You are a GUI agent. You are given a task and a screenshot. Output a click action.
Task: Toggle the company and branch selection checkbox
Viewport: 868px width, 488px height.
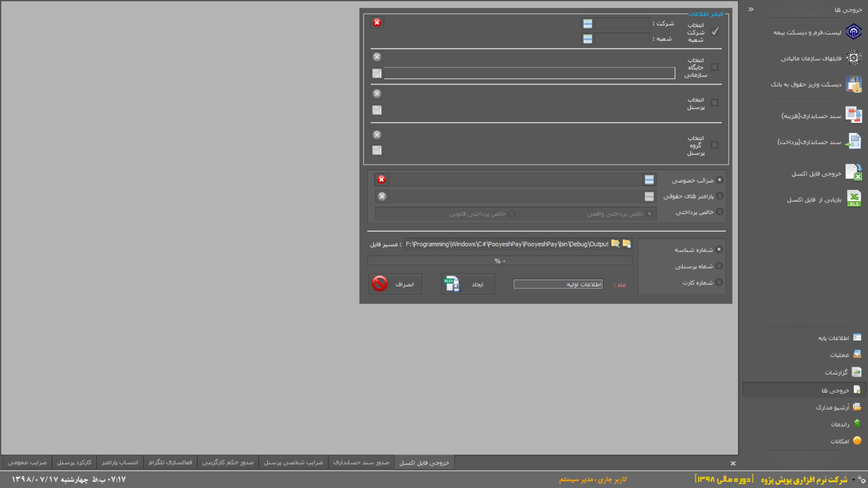point(714,32)
